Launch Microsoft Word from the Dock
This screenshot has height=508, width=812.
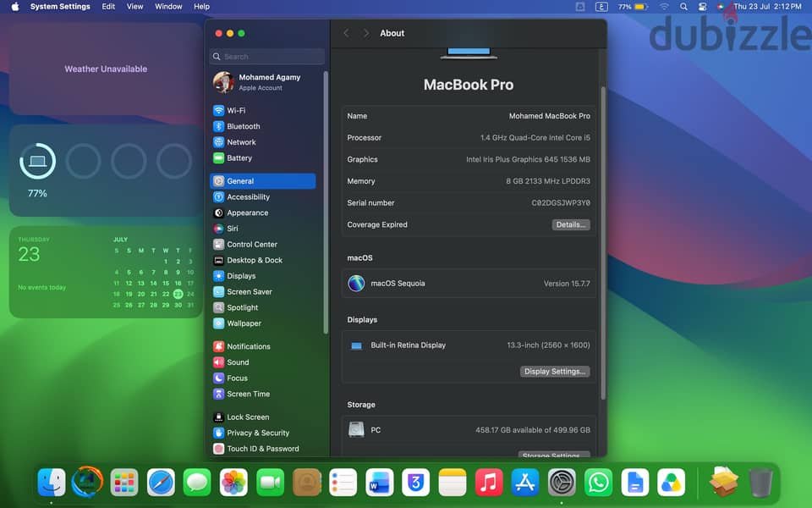coord(380,482)
